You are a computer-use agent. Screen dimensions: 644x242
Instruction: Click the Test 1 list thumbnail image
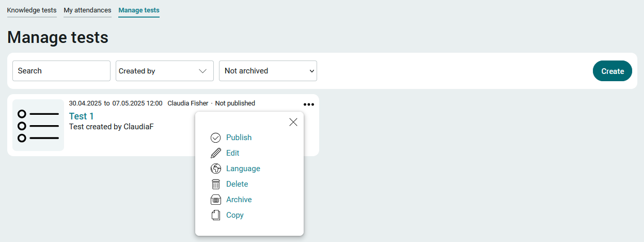(x=38, y=125)
